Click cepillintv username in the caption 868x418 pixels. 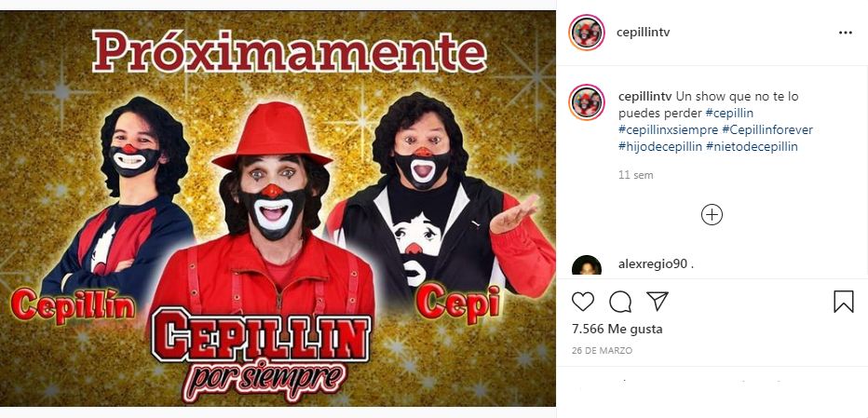[x=644, y=96]
